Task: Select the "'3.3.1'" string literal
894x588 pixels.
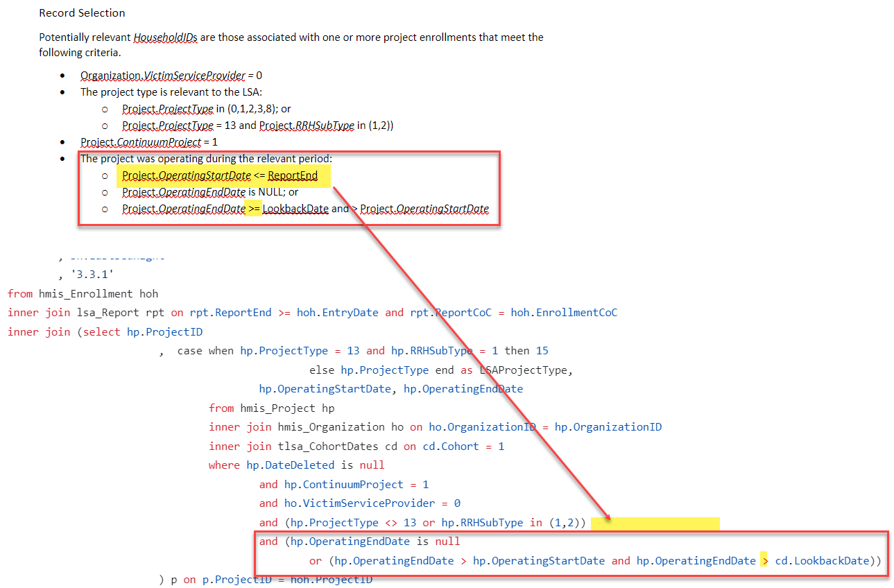Action: (92, 274)
